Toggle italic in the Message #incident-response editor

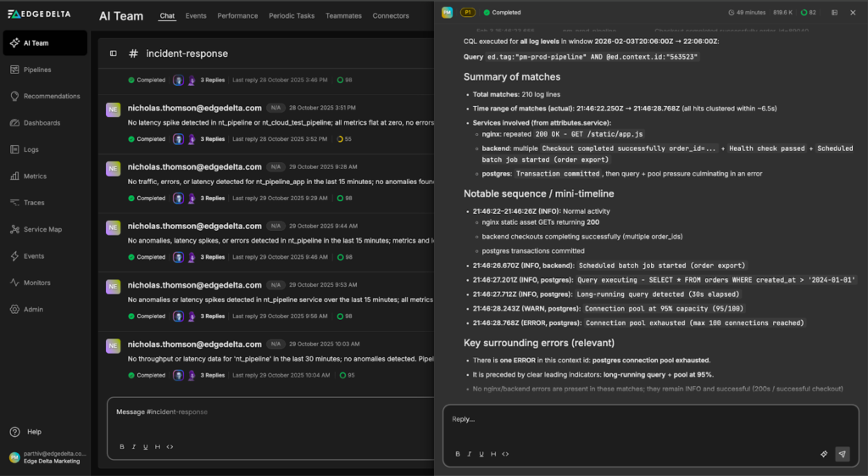click(x=134, y=446)
